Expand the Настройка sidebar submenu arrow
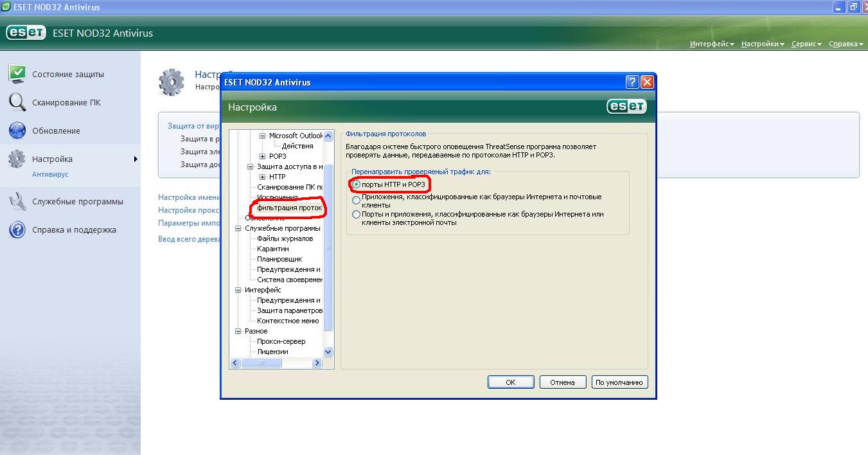This screenshot has height=455, width=868. click(x=136, y=159)
